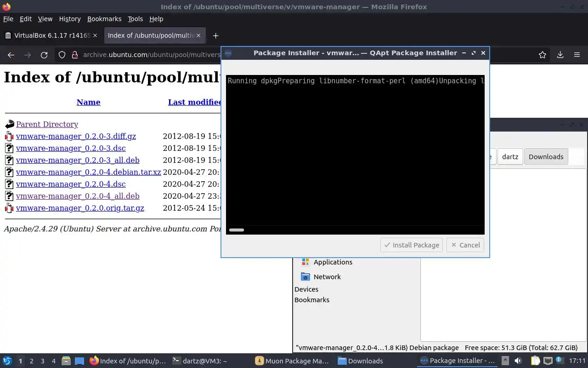Viewport: 588px width, 368px height.
Task: Click the file manager quick launch icon
Action: [66, 361]
